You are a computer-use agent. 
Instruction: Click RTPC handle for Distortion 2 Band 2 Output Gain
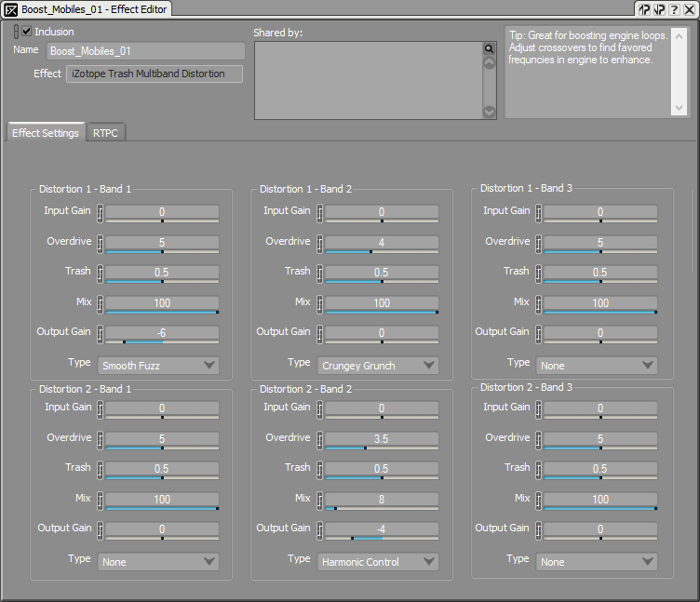pyautogui.click(x=319, y=531)
